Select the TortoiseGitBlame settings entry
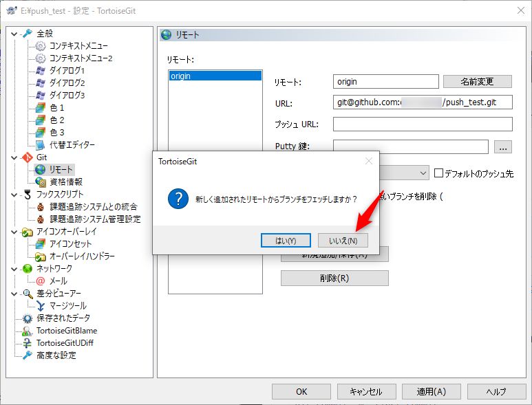Screen dimensions: 532x405 [x=67, y=331]
